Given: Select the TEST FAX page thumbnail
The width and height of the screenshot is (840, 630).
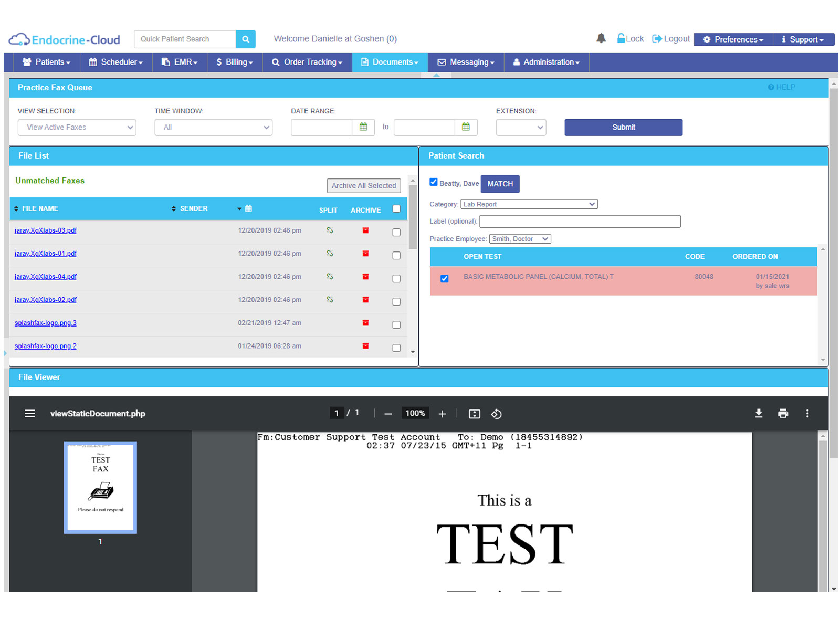Looking at the screenshot, I should [100, 488].
